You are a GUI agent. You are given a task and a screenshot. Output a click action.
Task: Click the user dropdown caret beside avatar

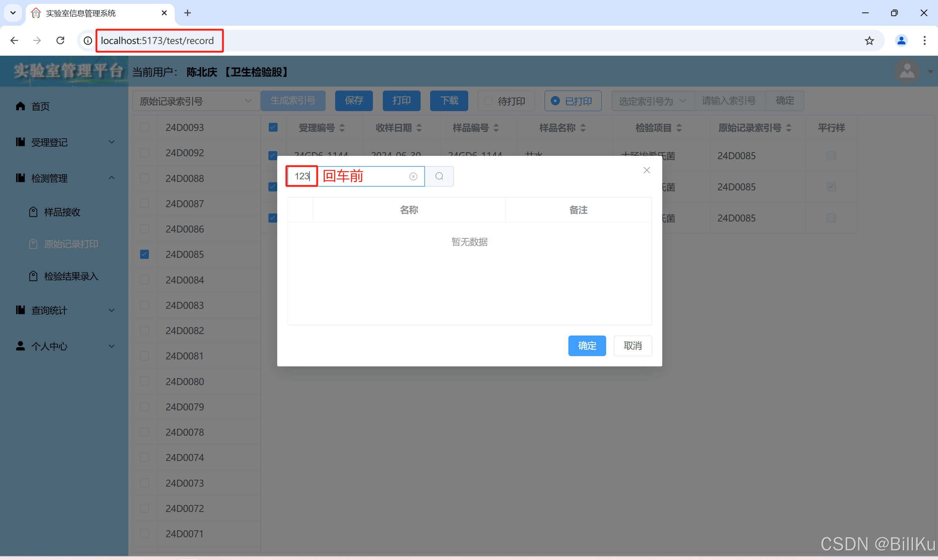coord(930,72)
